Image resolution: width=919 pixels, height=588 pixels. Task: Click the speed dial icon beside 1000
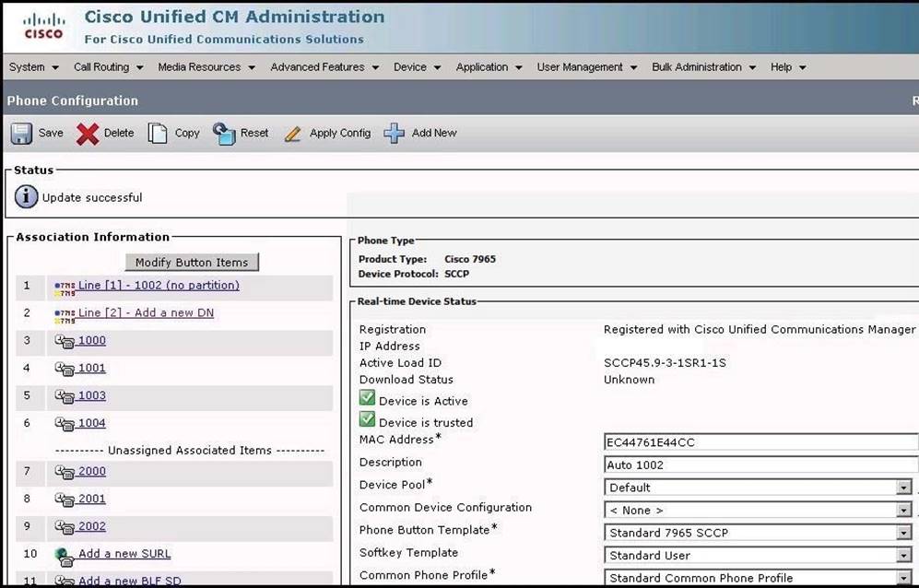[65, 341]
